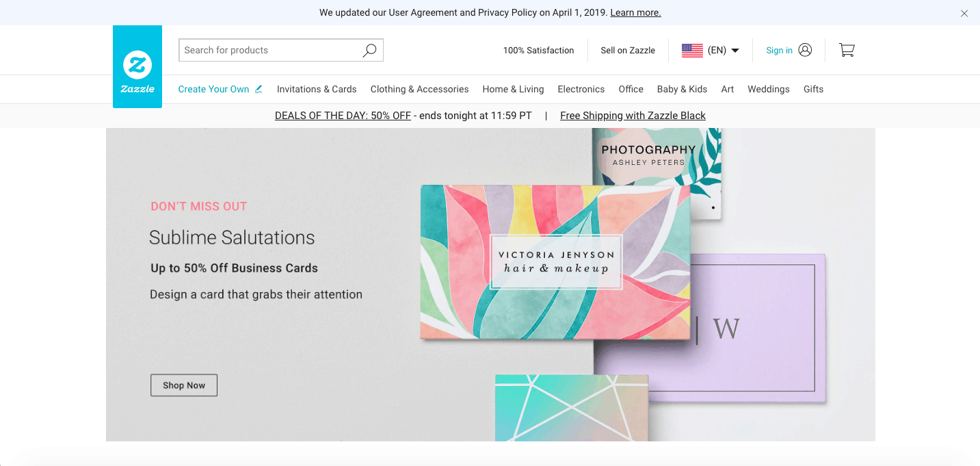Click the Zazzle logo
The height and width of the screenshot is (466, 980).
[x=137, y=66]
